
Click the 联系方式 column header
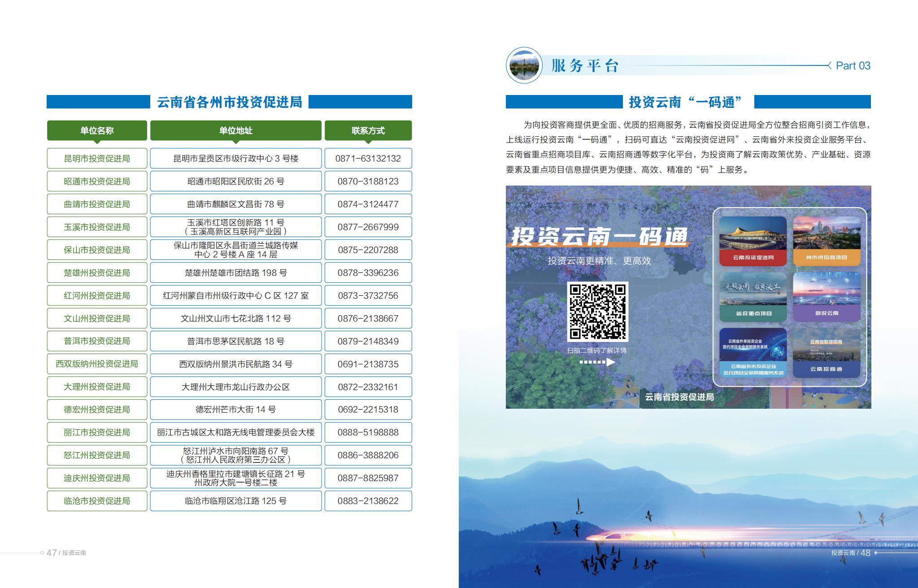point(368,131)
